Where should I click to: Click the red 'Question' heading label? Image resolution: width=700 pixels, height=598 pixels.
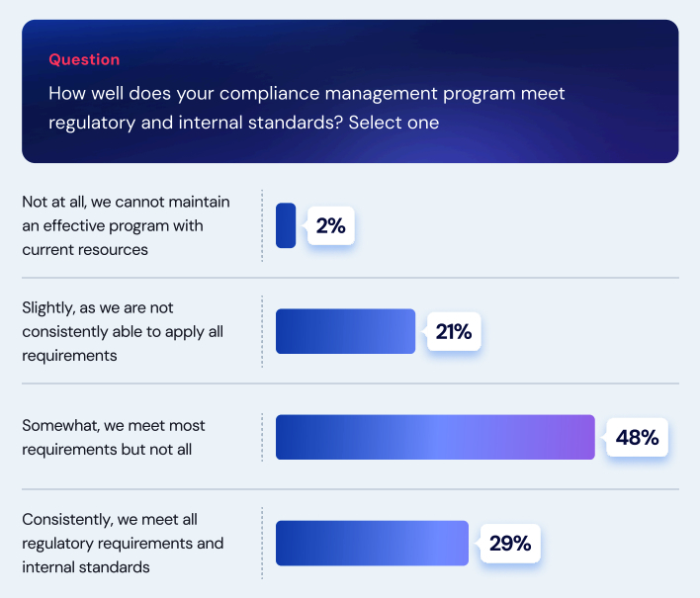pos(84,59)
